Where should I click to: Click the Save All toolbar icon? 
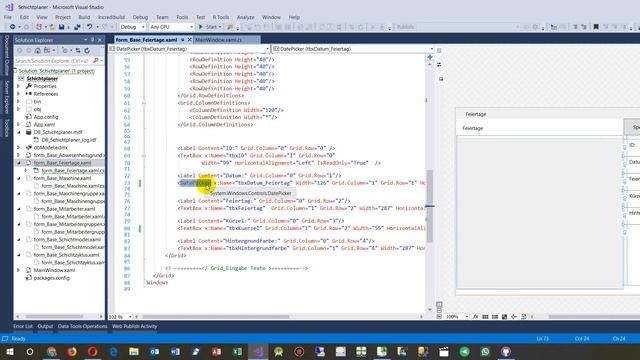(77, 27)
